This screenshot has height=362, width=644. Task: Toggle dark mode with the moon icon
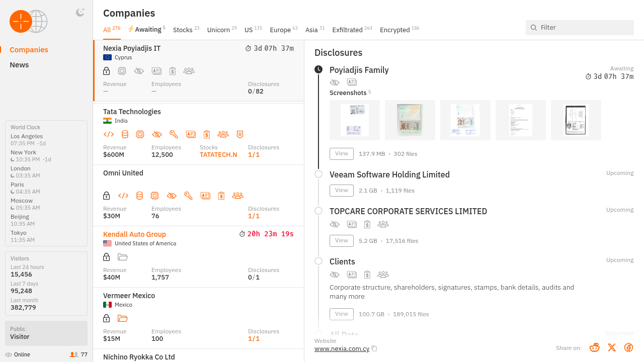80,13
